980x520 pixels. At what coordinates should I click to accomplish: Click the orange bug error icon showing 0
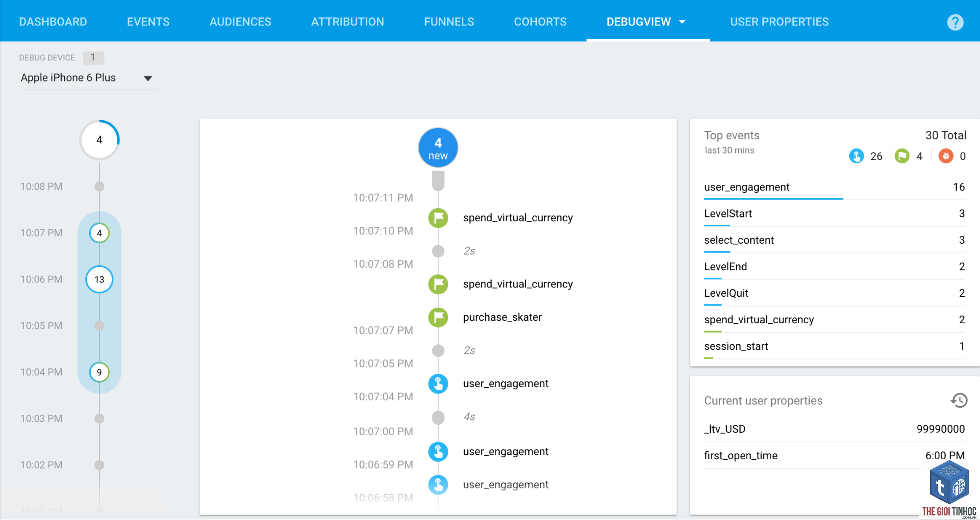(x=946, y=156)
